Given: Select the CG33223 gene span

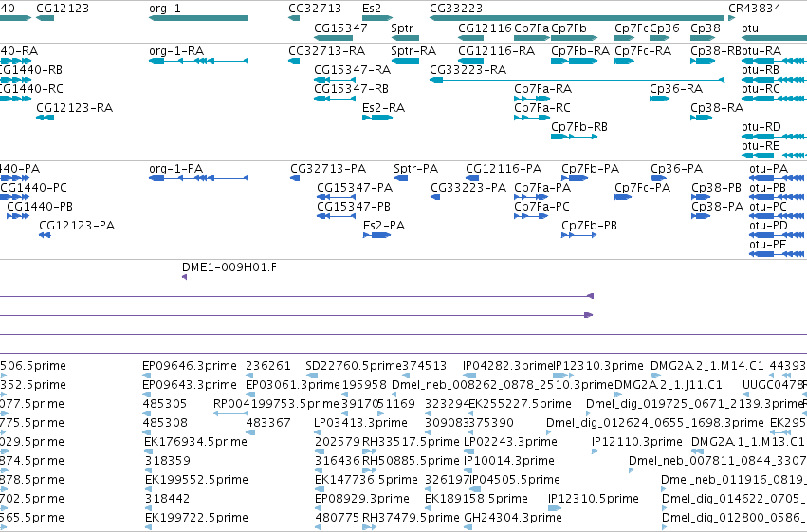Looking at the screenshot, I should pyautogui.click(x=577, y=18).
